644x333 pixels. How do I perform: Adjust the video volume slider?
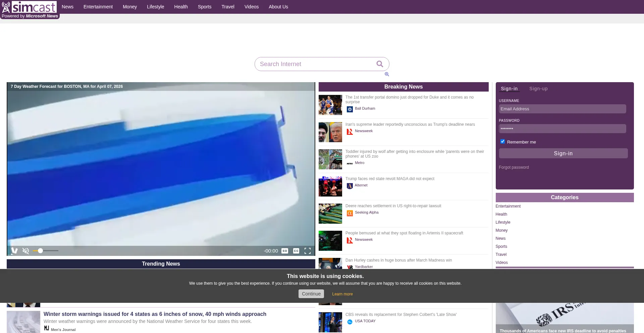(x=46, y=251)
